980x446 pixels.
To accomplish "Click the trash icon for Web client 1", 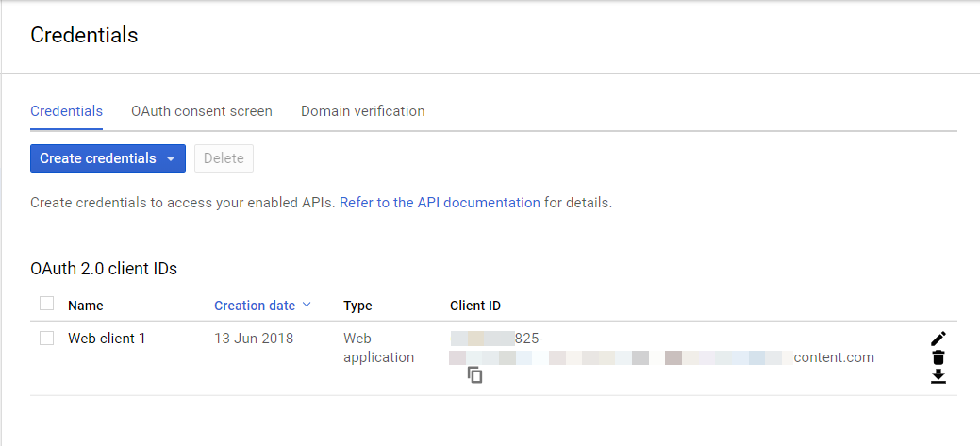I will pyautogui.click(x=938, y=357).
